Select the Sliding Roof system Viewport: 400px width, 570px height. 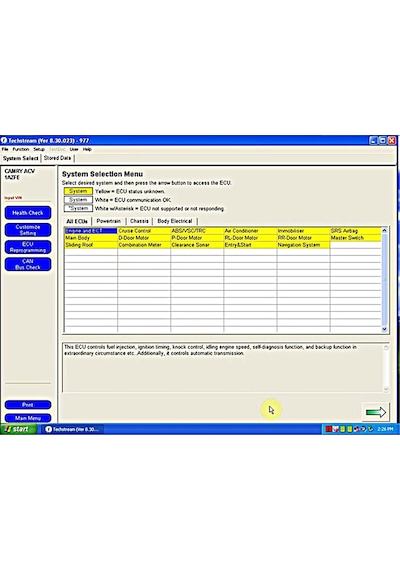tap(91, 245)
